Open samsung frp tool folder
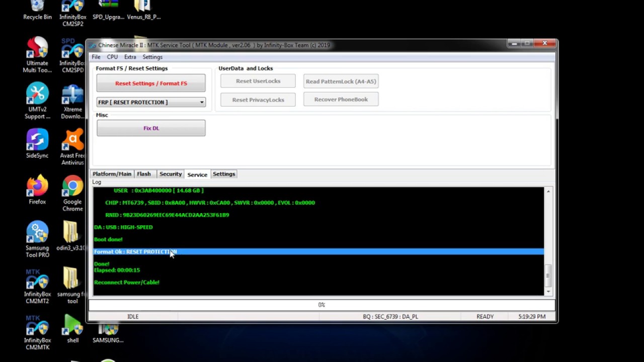This screenshot has width=644, height=362. coord(71,286)
